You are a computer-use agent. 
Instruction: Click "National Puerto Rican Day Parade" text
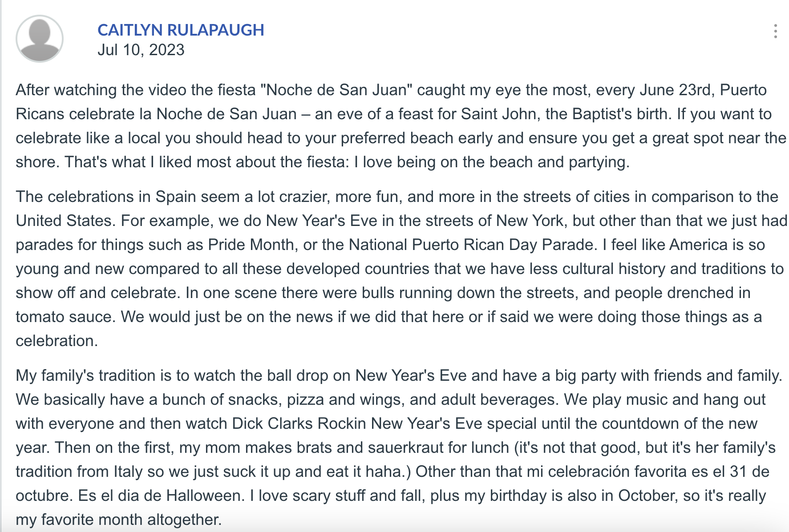(x=471, y=245)
